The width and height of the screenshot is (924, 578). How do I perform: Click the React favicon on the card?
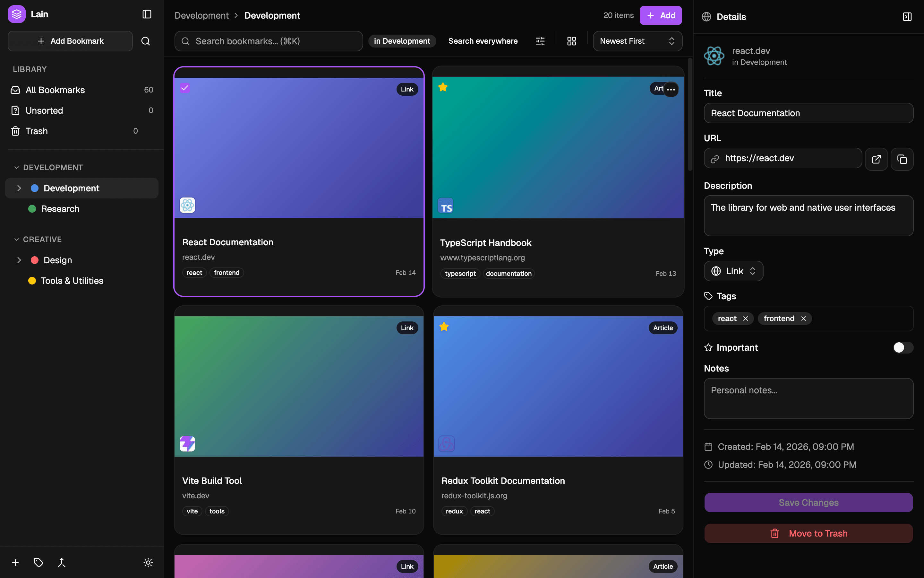tap(187, 205)
